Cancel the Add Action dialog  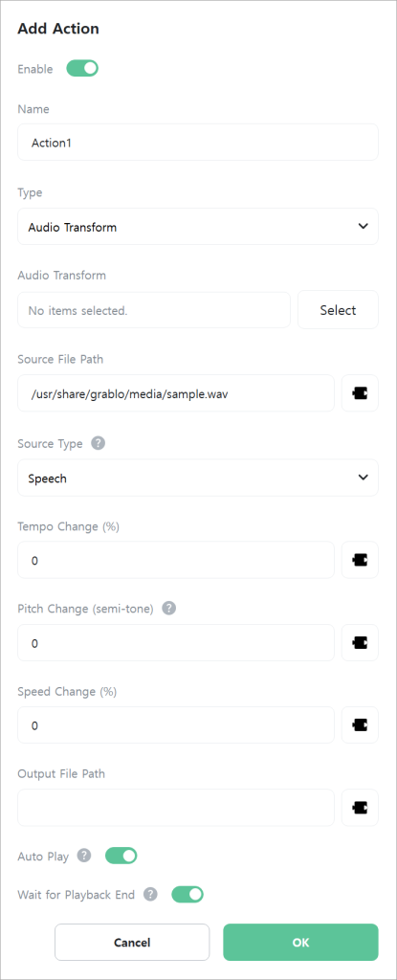click(x=132, y=942)
